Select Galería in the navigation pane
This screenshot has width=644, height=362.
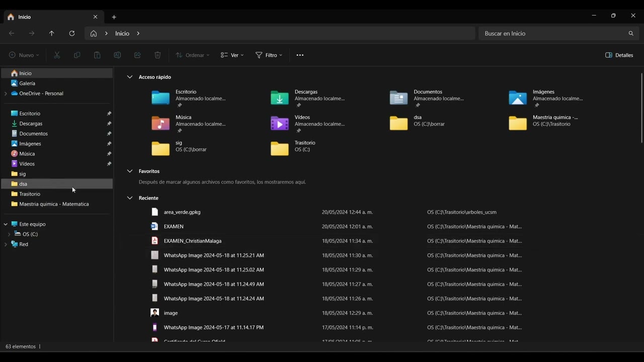coord(57,83)
